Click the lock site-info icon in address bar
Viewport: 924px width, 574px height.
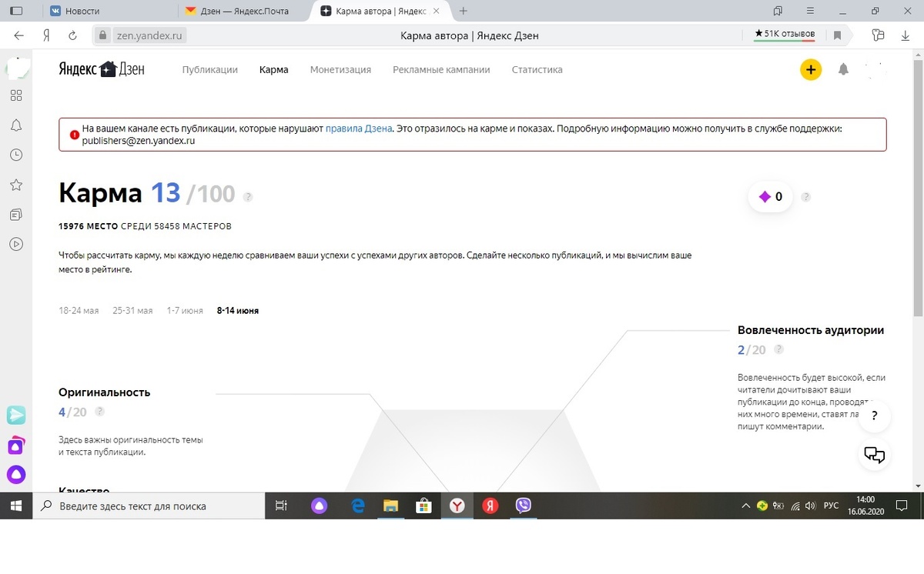104,35
